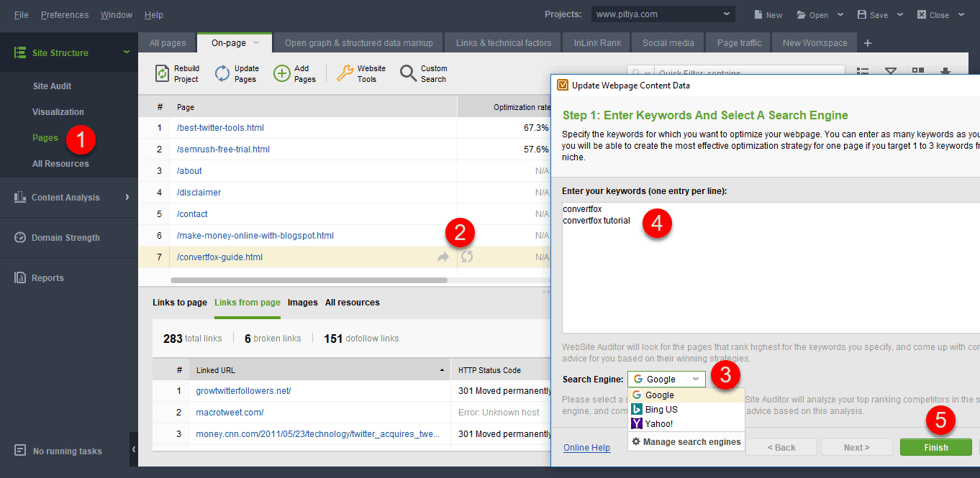Open Website Tools wrench icon
The width and height of the screenshot is (980, 478).
345,73
